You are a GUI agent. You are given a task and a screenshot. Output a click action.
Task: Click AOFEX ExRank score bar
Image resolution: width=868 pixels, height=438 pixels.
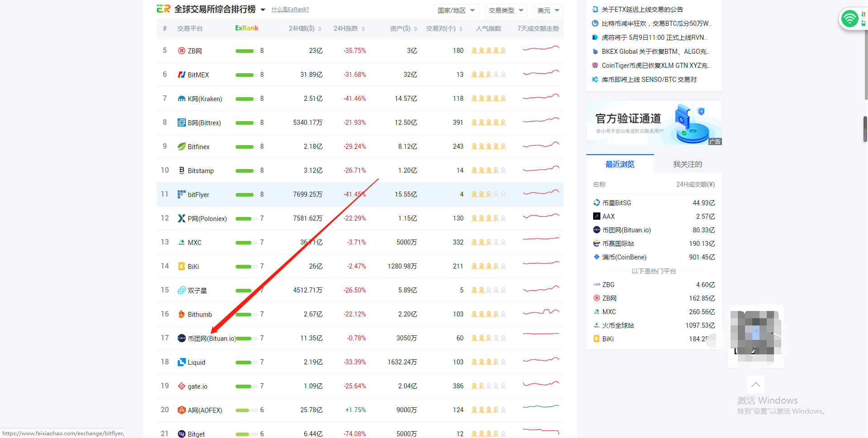coord(247,410)
